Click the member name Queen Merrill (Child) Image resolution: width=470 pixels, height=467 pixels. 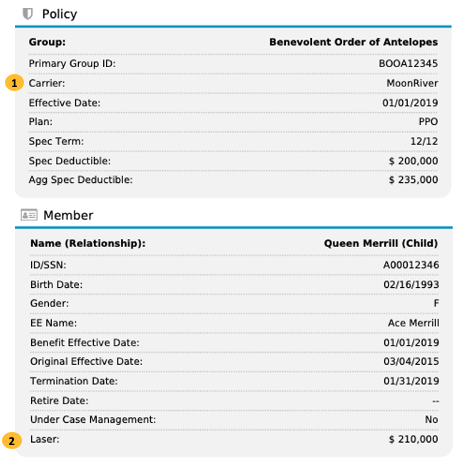point(381,243)
